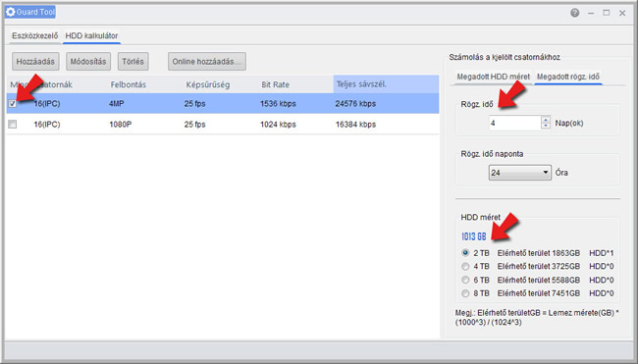Decrease recording days with down arrow
638x364 pixels.
(546, 126)
